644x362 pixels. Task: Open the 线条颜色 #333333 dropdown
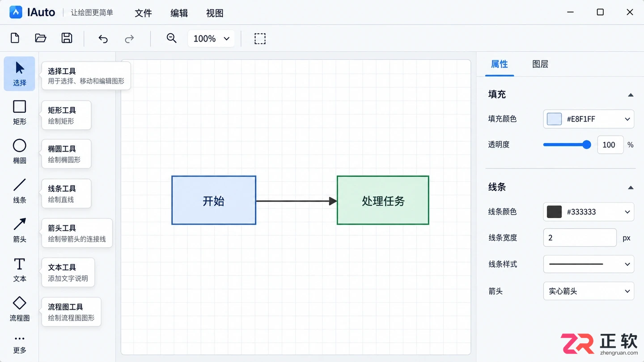click(589, 212)
